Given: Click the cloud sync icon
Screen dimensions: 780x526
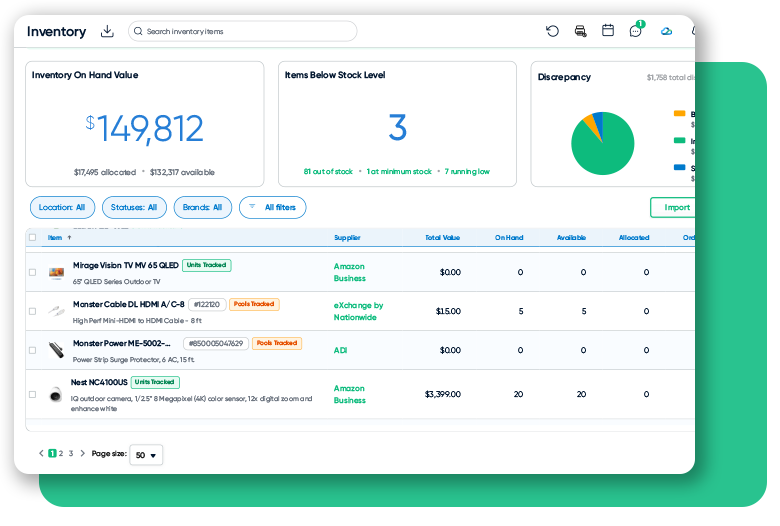Looking at the screenshot, I should pyautogui.click(x=666, y=31).
